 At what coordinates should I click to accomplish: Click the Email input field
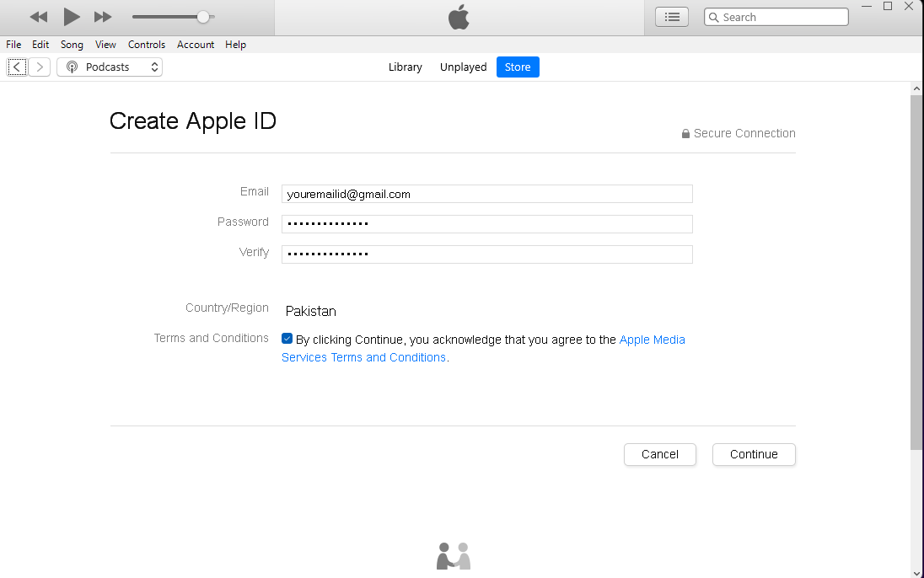[486, 194]
